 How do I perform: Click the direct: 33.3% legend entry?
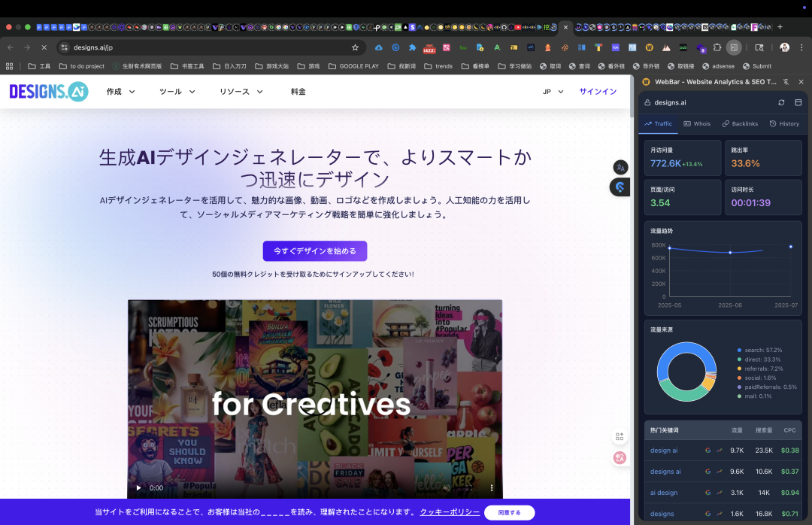(x=759, y=360)
